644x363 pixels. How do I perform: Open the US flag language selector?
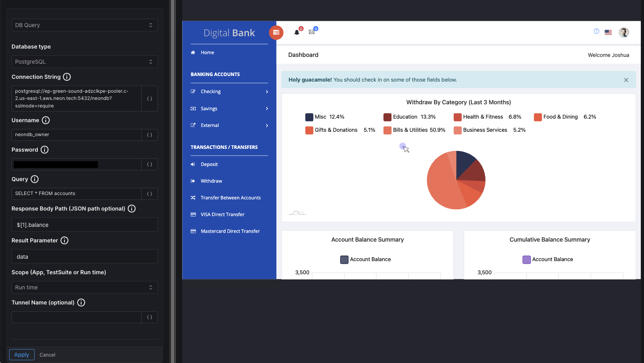point(608,32)
